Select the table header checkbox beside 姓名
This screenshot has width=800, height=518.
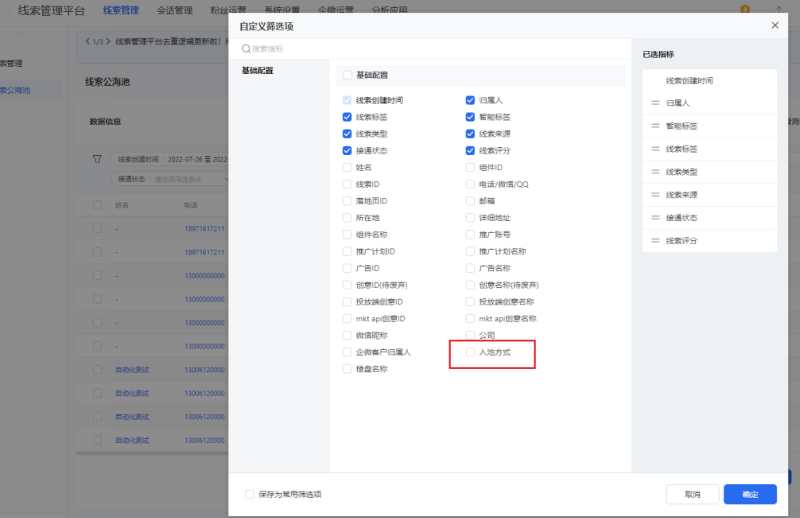[x=97, y=205]
